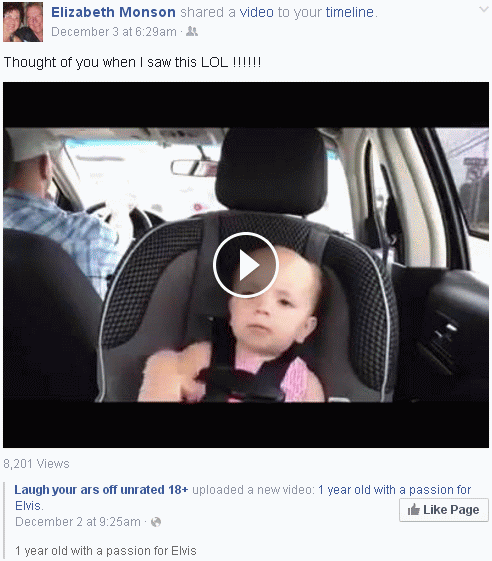
Task: Click the 8,201 Views count
Action: [36, 464]
